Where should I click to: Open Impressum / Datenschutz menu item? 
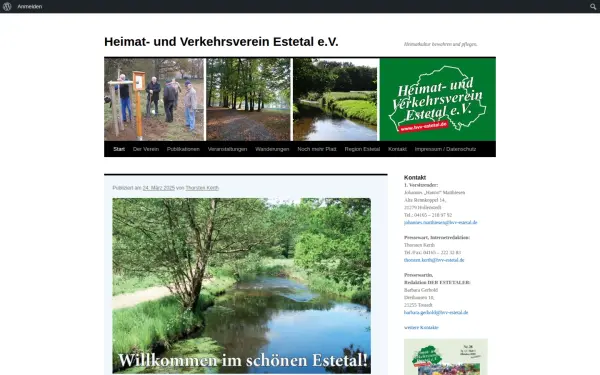click(445, 149)
